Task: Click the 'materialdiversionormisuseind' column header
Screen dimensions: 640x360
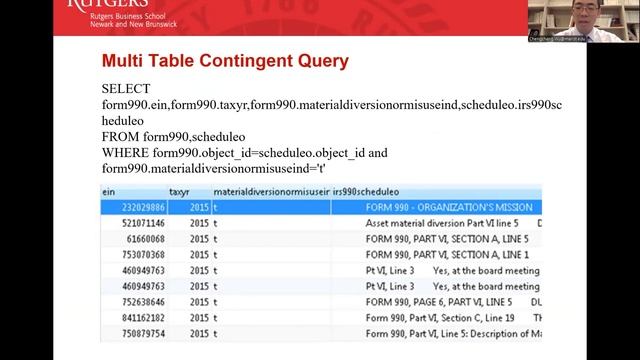Action: pyautogui.click(x=271, y=192)
